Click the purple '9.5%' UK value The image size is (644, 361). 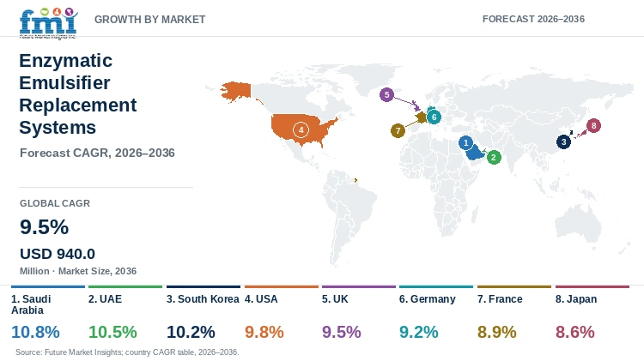(x=341, y=332)
